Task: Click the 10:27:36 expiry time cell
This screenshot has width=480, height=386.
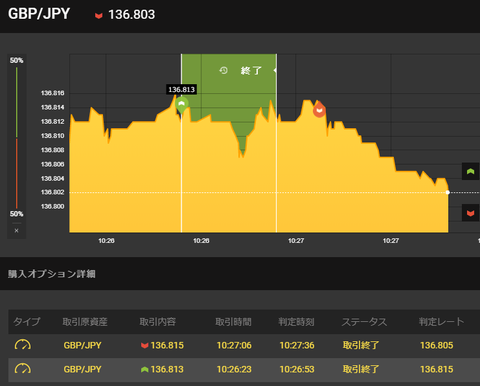Action: pyautogui.click(x=297, y=345)
